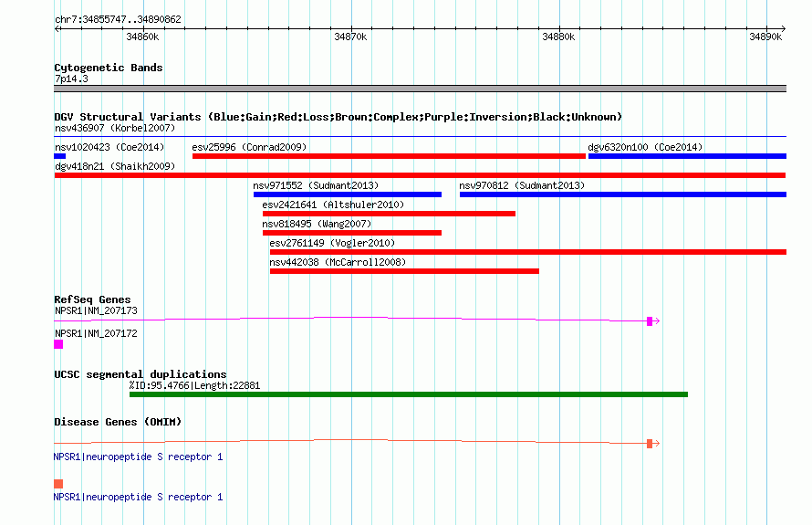
Task: Open the dgv6320n100 (Coe2014) label
Action: [645, 147]
